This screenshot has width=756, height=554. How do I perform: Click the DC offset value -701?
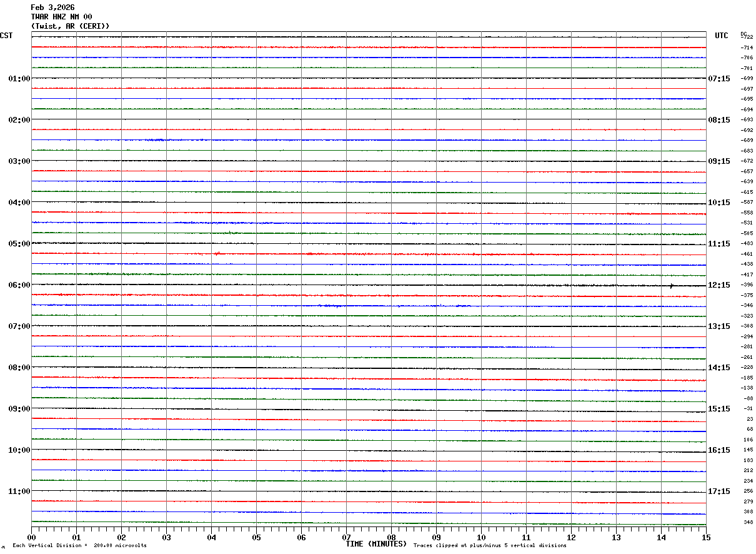pos(747,68)
